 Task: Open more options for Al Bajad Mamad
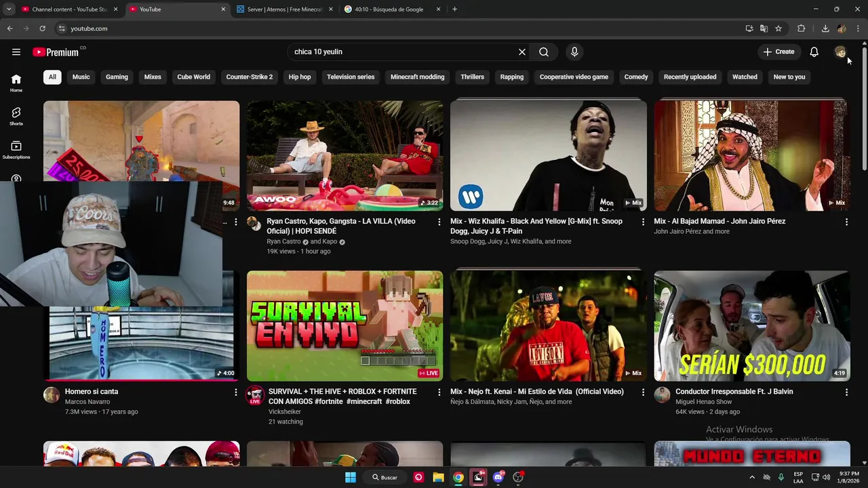tap(846, 222)
